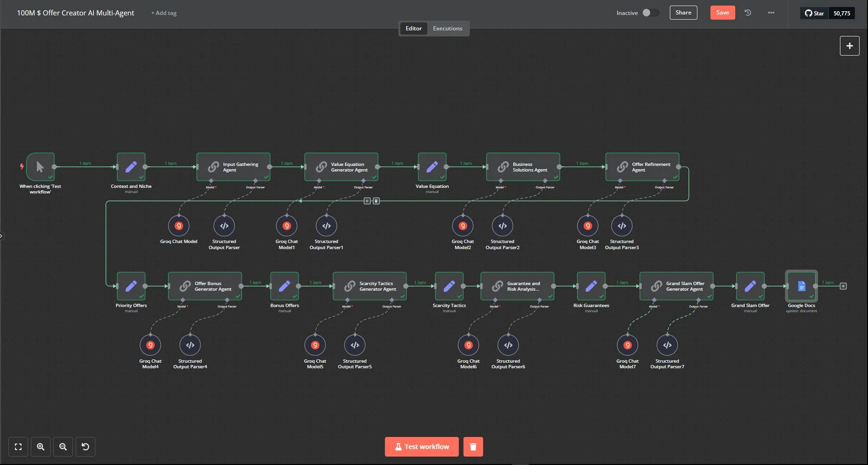Open GitHub stars count 50,775 link
Viewport: 868px width, 465px height.
click(841, 13)
